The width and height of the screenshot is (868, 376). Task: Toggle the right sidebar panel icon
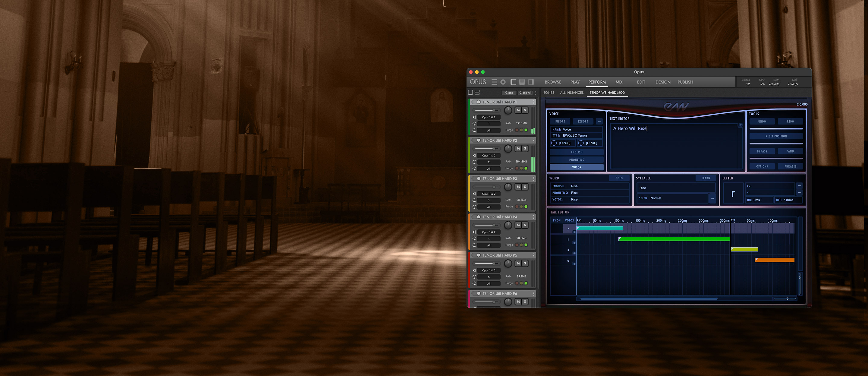point(531,82)
